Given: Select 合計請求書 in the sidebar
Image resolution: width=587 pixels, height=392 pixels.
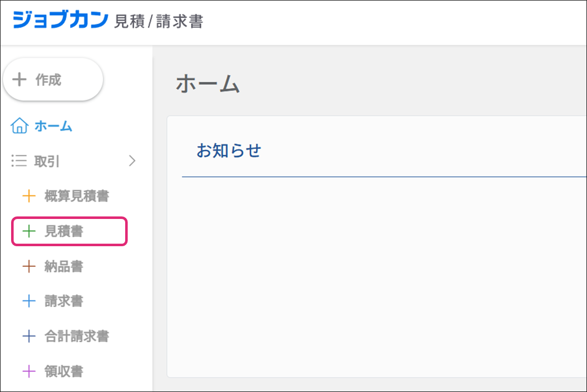Looking at the screenshot, I should (x=77, y=336).
